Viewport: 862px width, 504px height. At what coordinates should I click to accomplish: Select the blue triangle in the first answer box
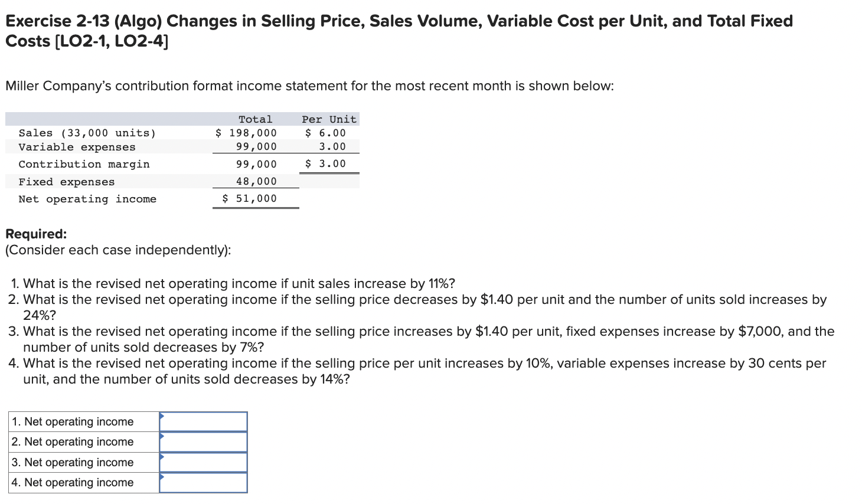tap(161, 415)
